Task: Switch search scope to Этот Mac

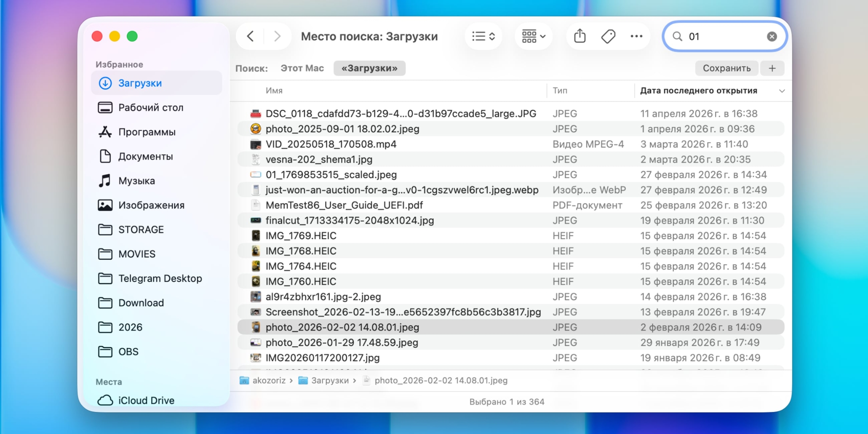Action: 302,68
